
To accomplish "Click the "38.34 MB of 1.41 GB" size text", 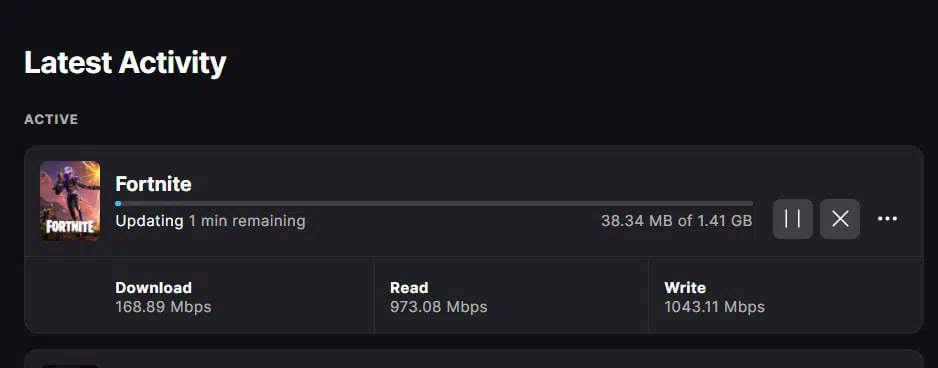I will coord(677,221).
